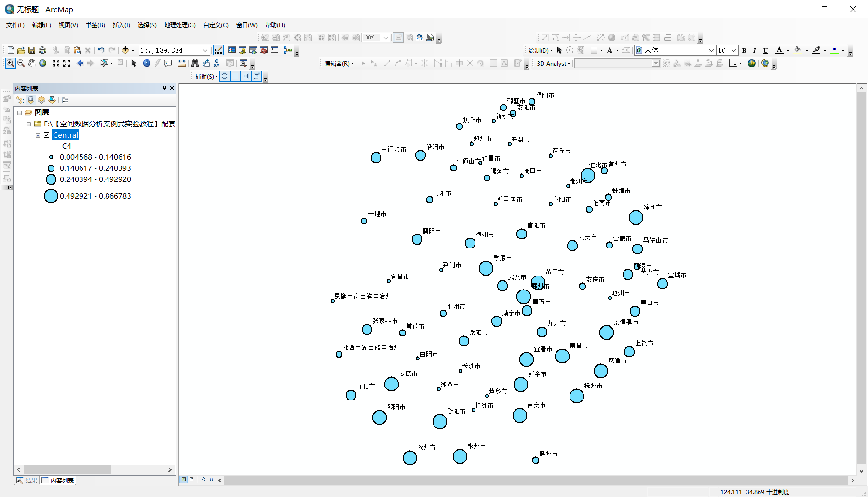Switch to the 内容列表 bottom tab
This screenshot has width=868, height=497.
point(58,480)
